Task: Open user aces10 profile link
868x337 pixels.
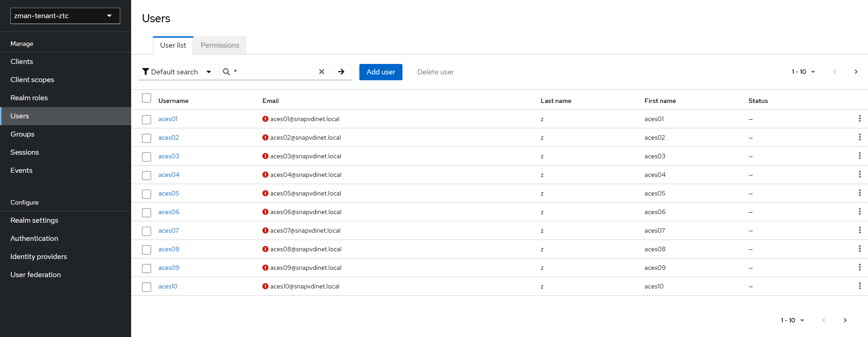Action: [168, 286]
